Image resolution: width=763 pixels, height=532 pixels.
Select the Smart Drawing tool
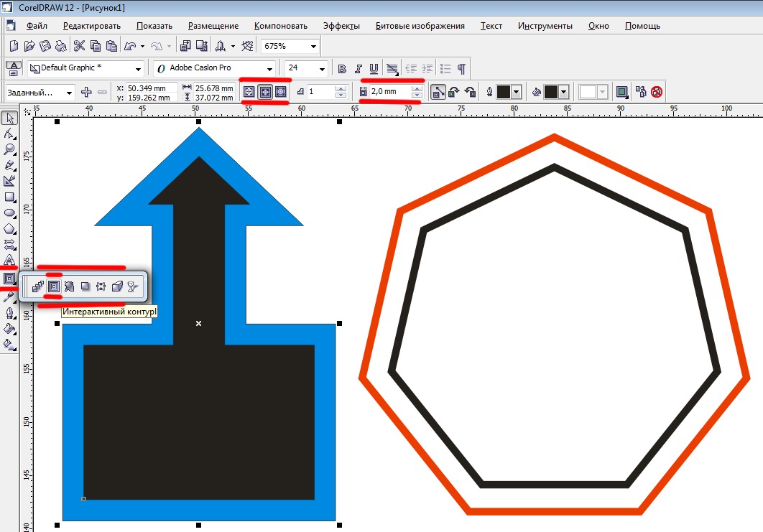(x=9, y=182)
